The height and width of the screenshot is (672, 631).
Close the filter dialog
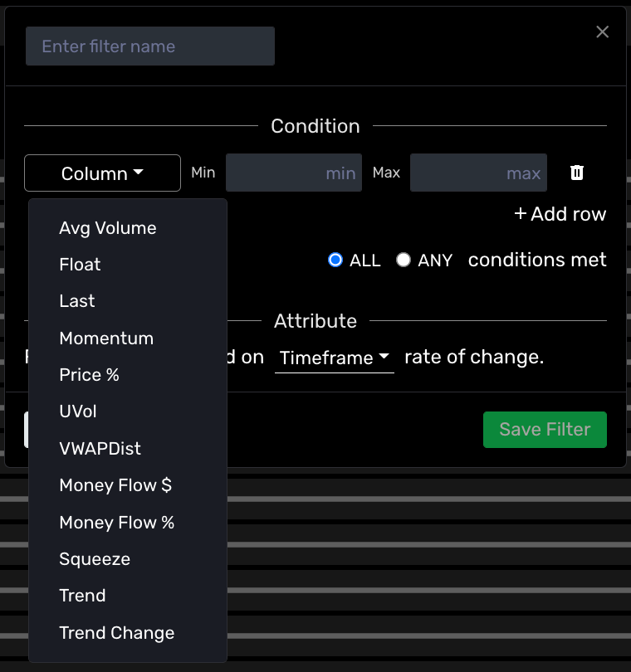point(603,32)
